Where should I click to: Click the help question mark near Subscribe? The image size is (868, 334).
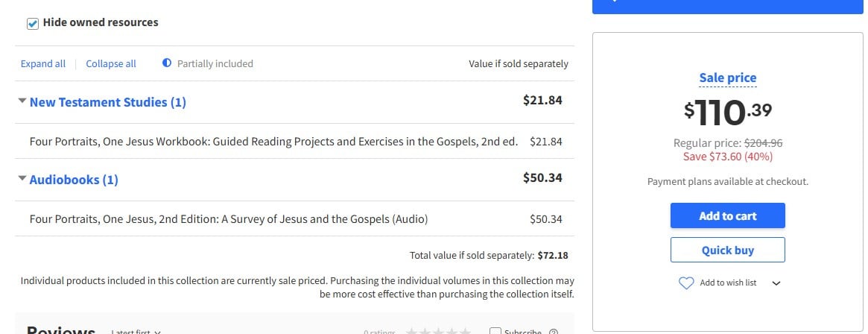pos(553,332)
